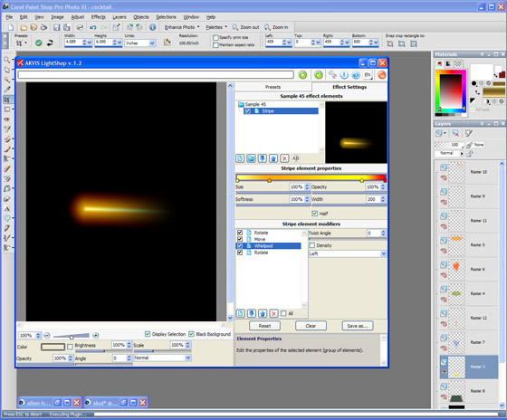Screen dimensions: 507x420
Task: Open the Normal blend mode dropdown
Action: (162, 358)
